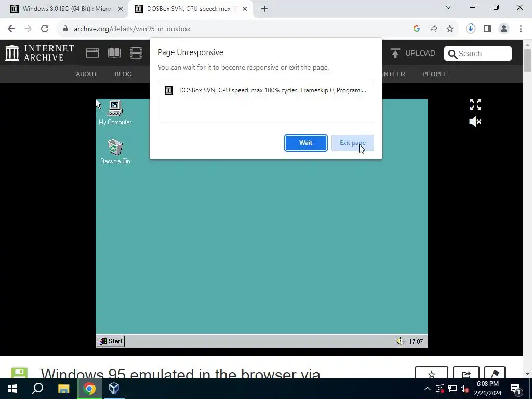532x399 pixels.
Task: Unmute the emulator sound
Action: click(x=475, y=122)
